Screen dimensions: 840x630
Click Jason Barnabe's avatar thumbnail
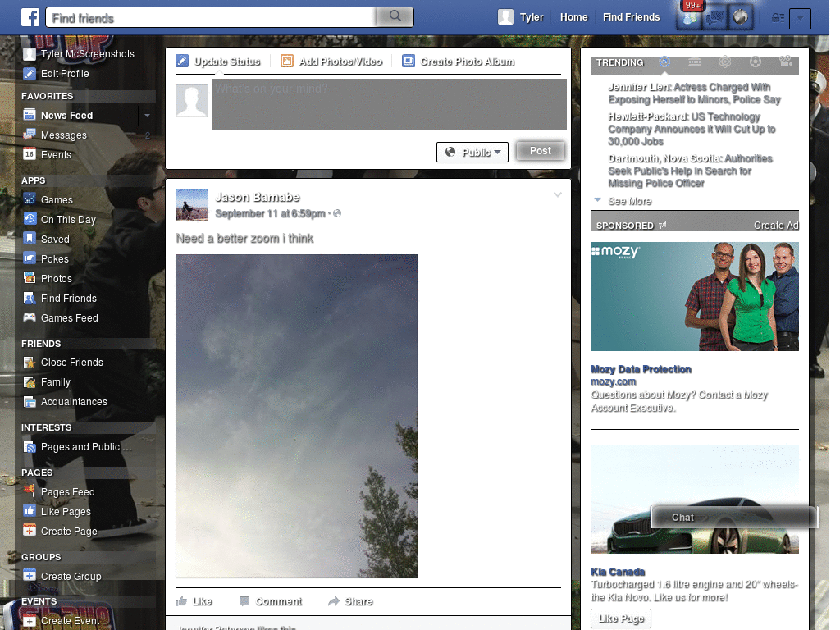[x=192, y=204]
